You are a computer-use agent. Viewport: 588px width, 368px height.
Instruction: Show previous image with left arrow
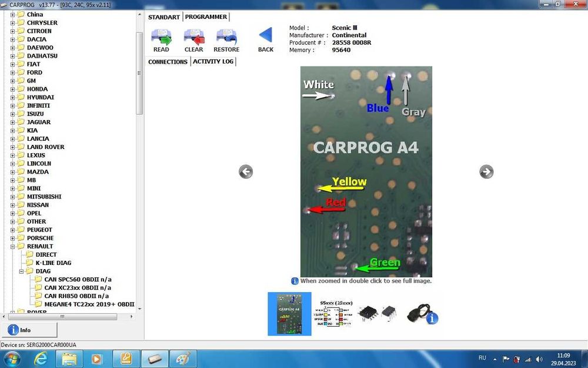246,171
